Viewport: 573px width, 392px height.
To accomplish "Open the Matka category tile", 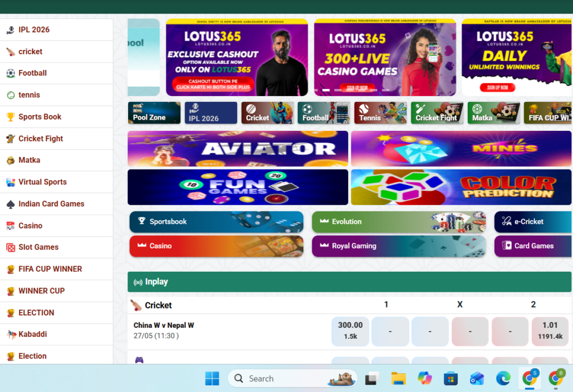I will (494, 113).
